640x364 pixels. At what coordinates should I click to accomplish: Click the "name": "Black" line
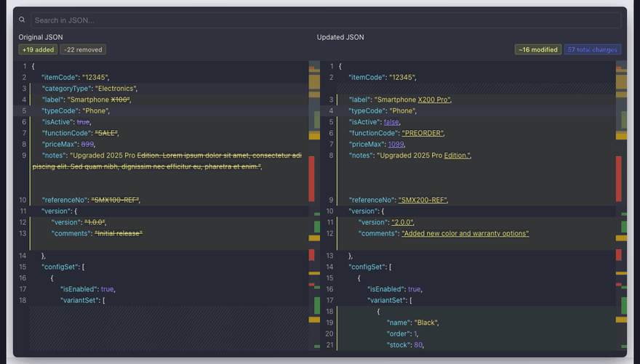tap(412, 323)
